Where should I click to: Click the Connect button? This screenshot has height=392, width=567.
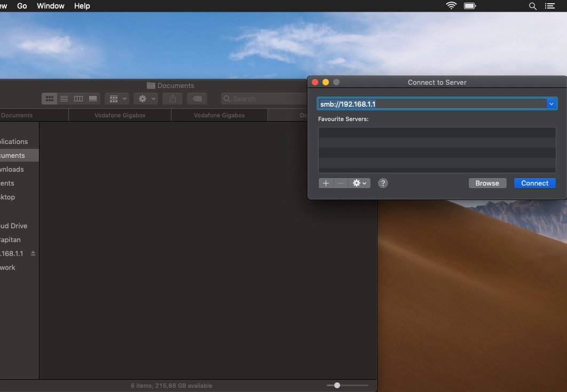click(x=534, y=183)
